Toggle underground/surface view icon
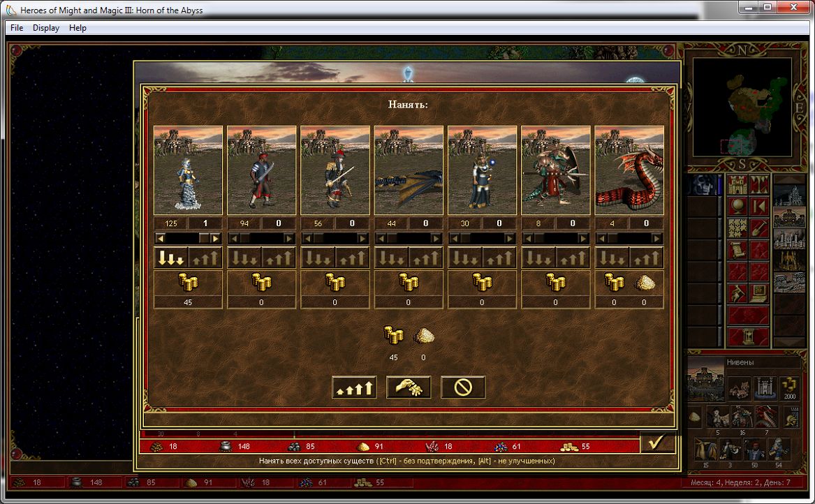815x504 pixels. point(759,184)
